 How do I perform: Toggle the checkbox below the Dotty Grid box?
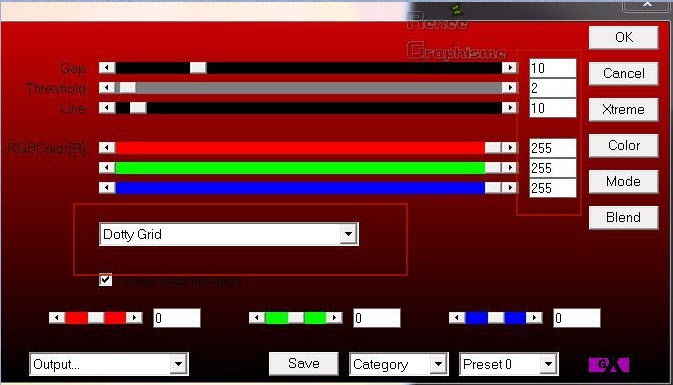(x=105, y=280)
